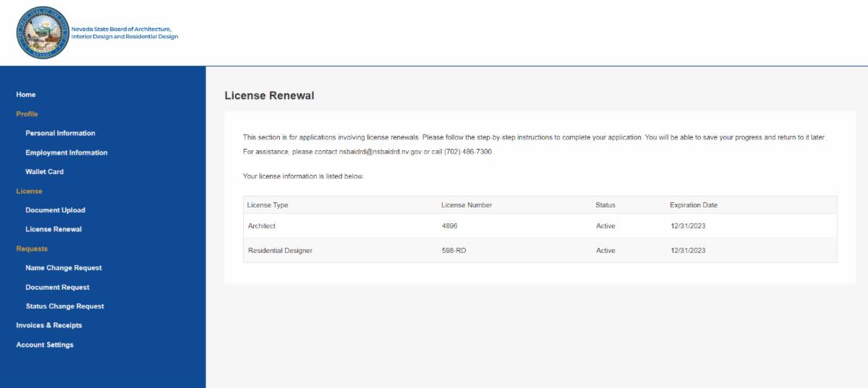Open License Renewal in sidebar
The image size is (868, 388).
pos(54,229)
